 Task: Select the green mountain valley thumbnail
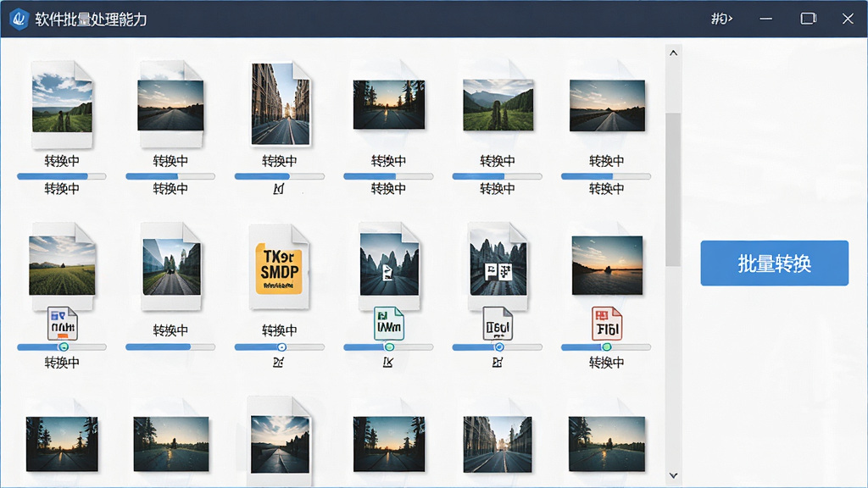pyautogui.click(x=498, y=104)
